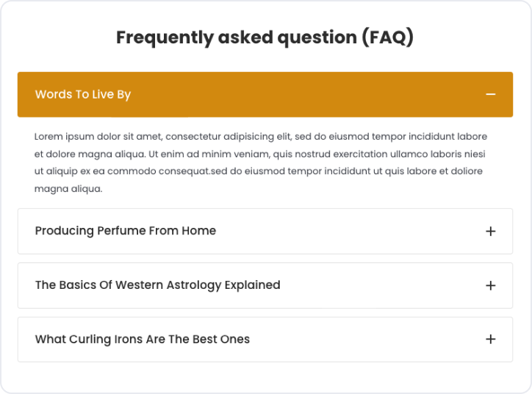This screenshot has height=394, width=532.
Task: Click the last answer line "magna aliqua."
Action: pyautogui.click(x=68, y=189)
